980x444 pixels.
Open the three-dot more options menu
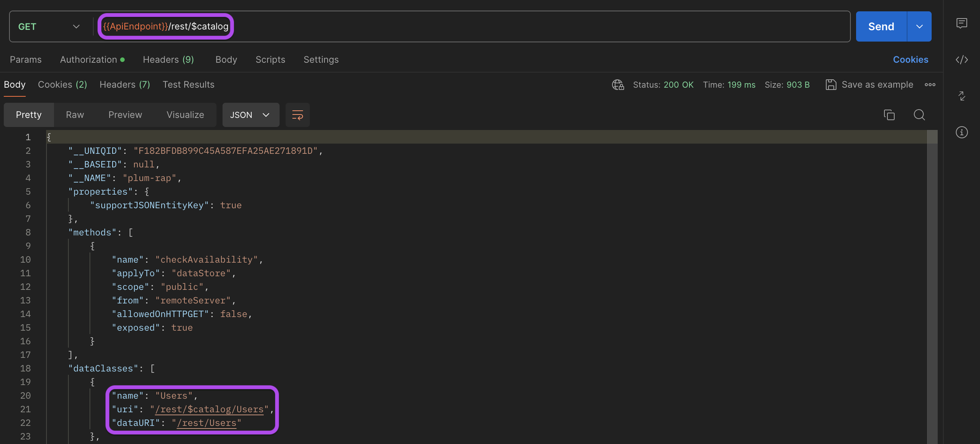pyautogui.click(x=929, y=85)
